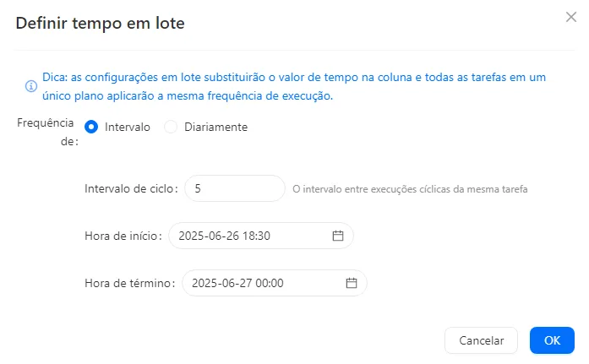The image size is (589, 364).
Task: Open the start date field 2025-06-26 18:30
Action: coord(261,236)
